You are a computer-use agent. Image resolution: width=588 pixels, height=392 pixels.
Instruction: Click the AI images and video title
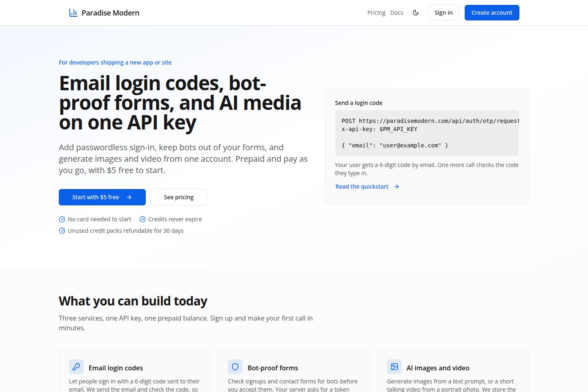click(438, 368)
